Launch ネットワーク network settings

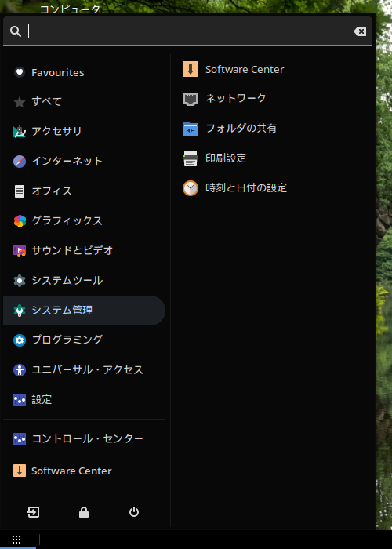click(224, 99)
